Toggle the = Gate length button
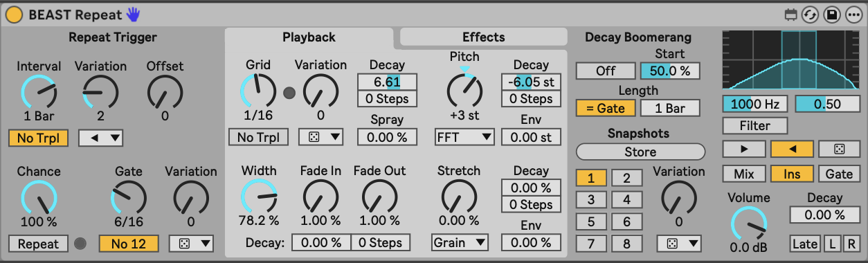 coord(606,109)
